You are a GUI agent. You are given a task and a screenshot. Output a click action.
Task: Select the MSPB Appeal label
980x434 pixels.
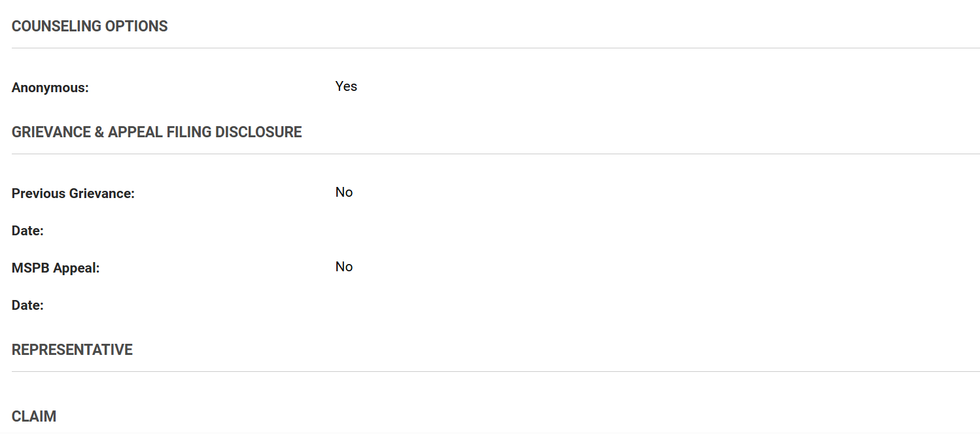coord(56,268)
